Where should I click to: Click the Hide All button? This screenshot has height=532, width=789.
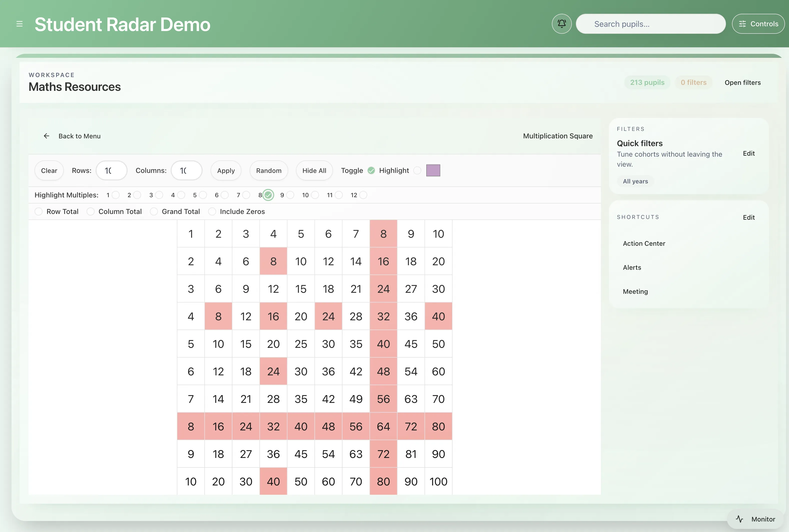314,170
